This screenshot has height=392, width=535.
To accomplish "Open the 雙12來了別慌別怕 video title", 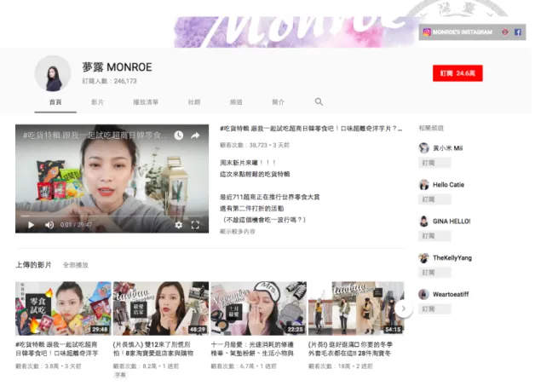I will [x=153, y=349].
